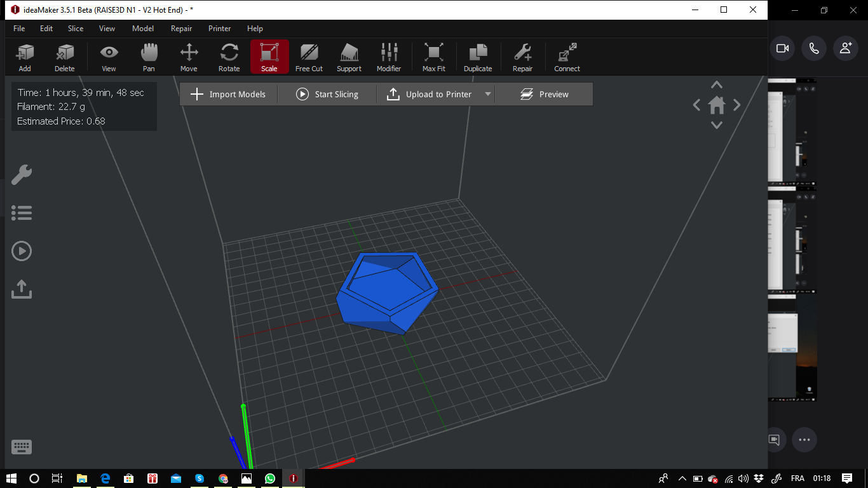
Task: Click the keyboard icon at bottom left
Action: click(x=22, y=447)
